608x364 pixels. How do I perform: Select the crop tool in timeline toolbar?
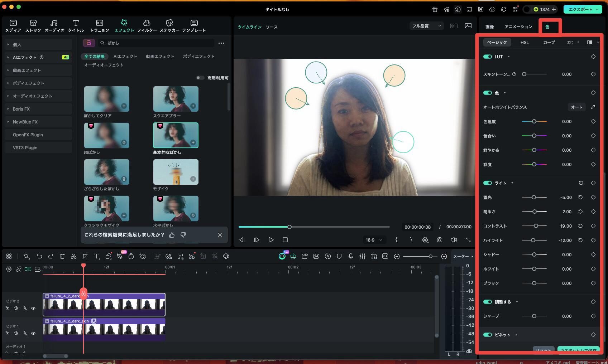(85, 256)
